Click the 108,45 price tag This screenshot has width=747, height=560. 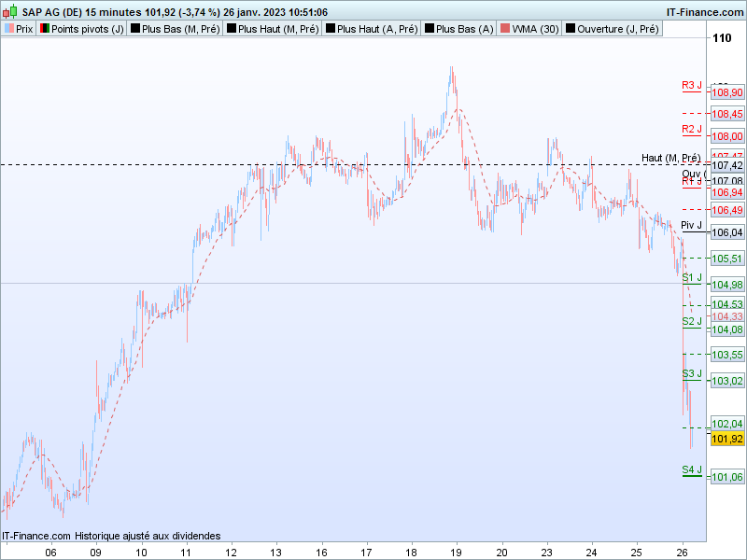[x=727, y=114]
